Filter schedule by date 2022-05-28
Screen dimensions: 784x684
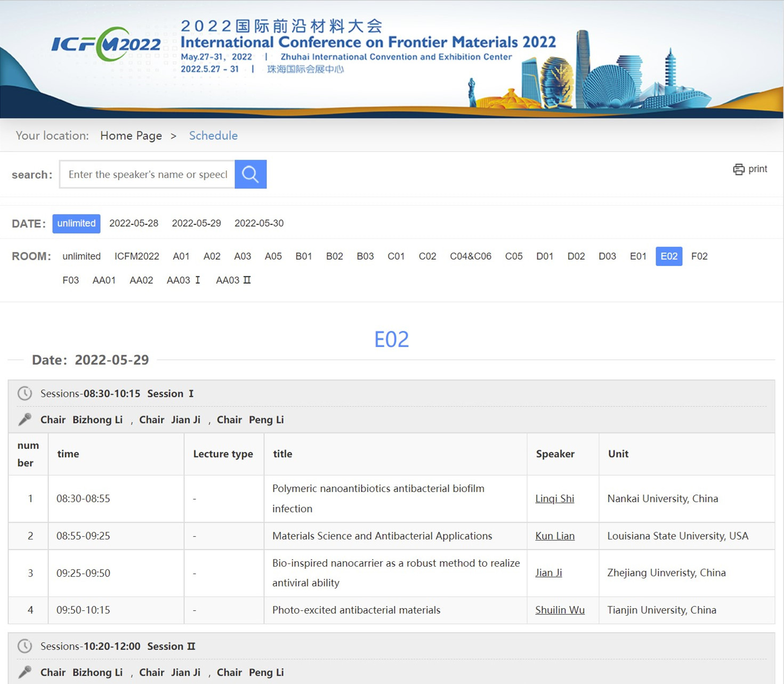(x=134, y=223)
